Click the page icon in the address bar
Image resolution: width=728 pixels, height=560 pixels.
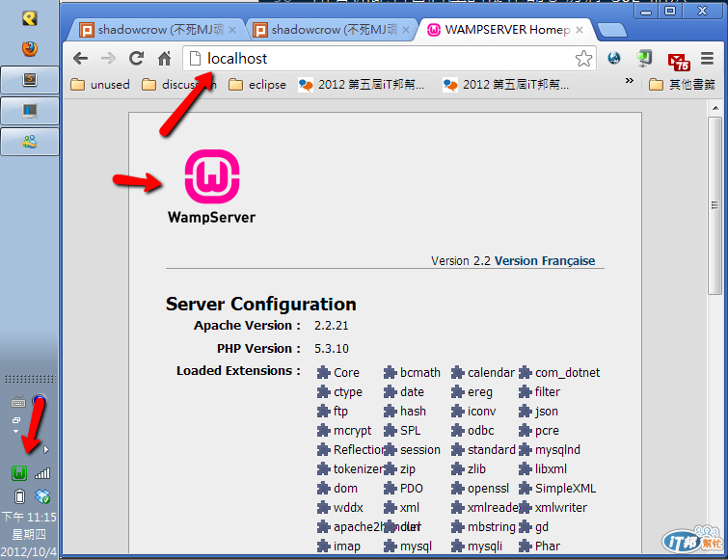click(x=196, y=59)
